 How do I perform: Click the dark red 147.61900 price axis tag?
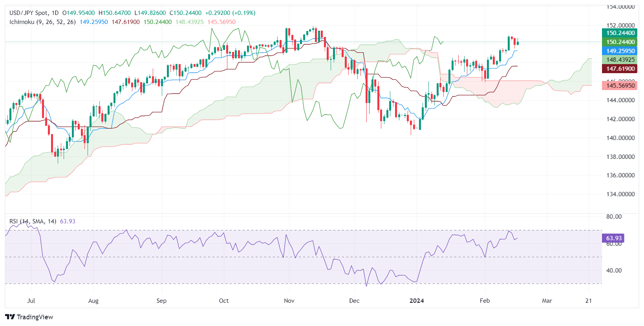tap(620, 69)
